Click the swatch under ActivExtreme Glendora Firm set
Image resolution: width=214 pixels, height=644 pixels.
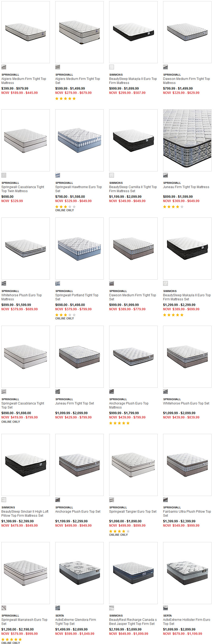[58, 608]
